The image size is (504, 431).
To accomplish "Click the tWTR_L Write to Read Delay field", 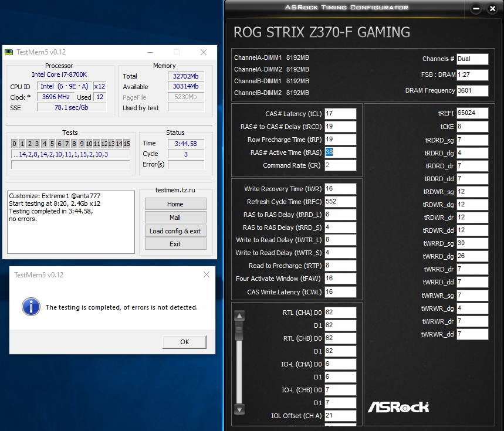I will [340, 240].
